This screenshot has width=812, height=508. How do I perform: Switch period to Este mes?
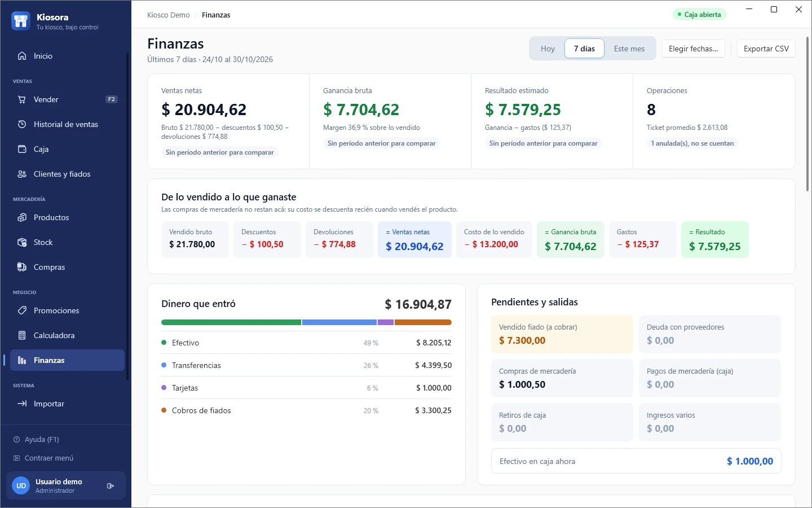tap(629, 49)
